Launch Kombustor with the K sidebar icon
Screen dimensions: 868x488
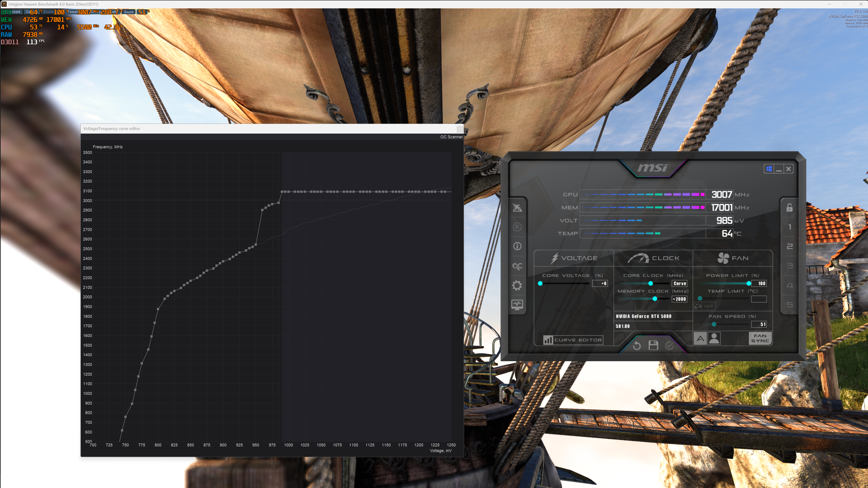(x=517, y=227)
